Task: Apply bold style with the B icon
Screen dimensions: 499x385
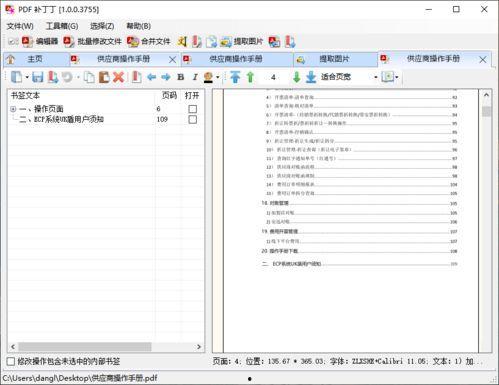Action: tap(181, 77)
